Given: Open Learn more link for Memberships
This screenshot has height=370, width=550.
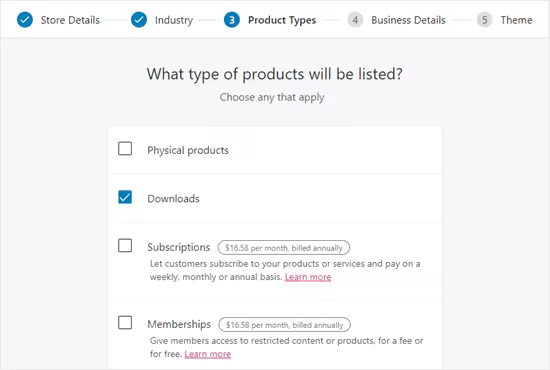Looking at the screenshot, I should (208, 354).
